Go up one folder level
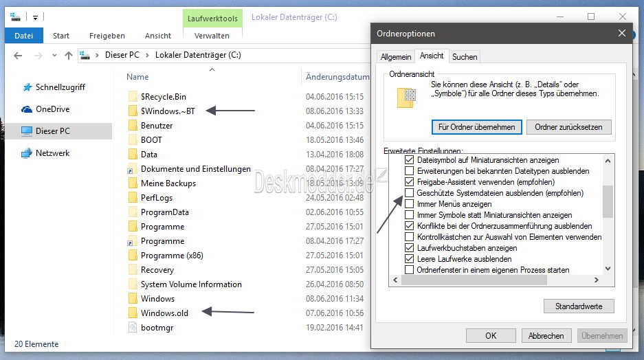 coord(69,56)
